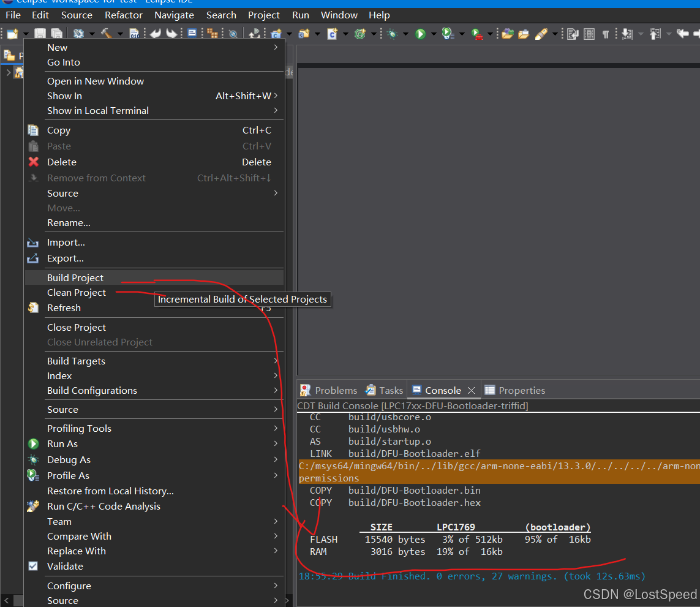The width and height of the screenshot is (700, 607).
Task: Click the Next Annotation down-arrow icon
Action: (627, 34)
